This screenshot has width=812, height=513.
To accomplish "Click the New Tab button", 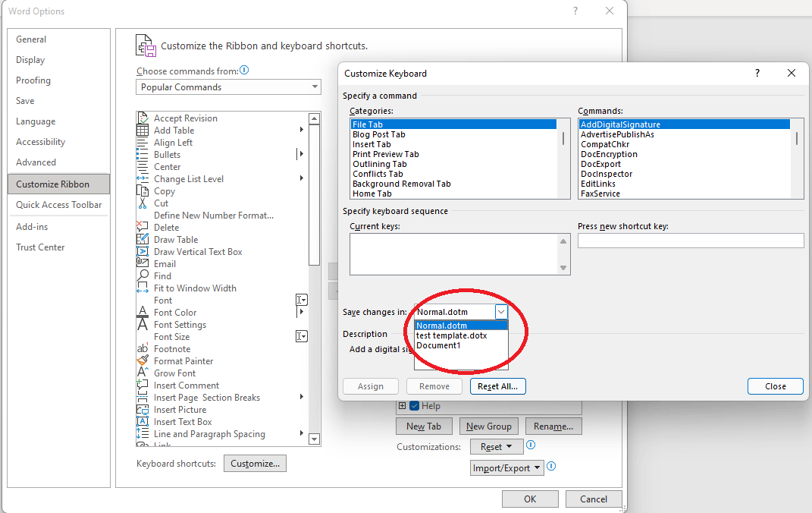I will (424, 426).
